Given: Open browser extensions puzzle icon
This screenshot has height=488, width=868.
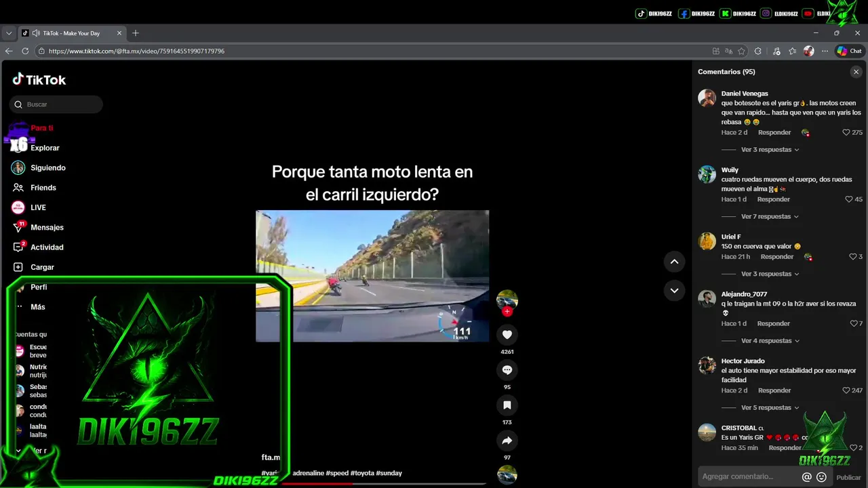Looking at the screenshot, I should click(758, 51).
